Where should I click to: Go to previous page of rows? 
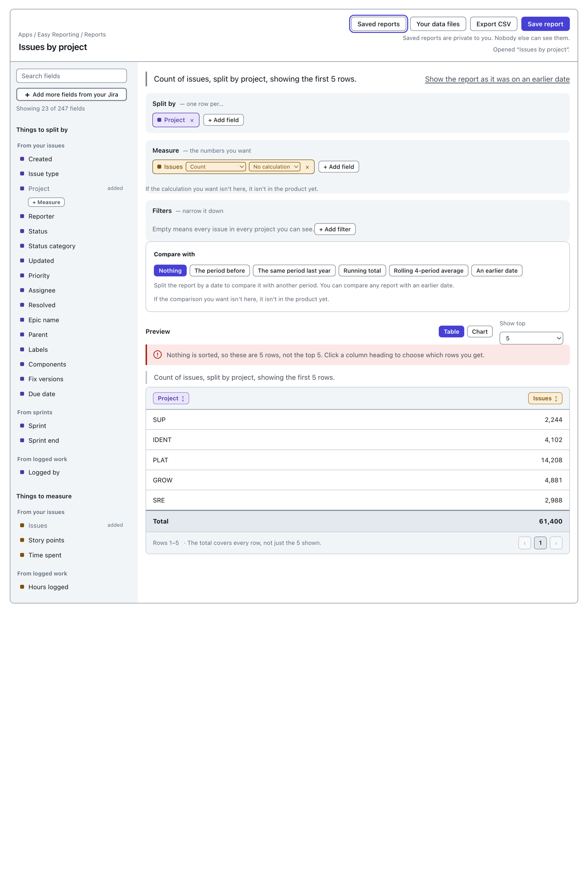tap(524, 543)
